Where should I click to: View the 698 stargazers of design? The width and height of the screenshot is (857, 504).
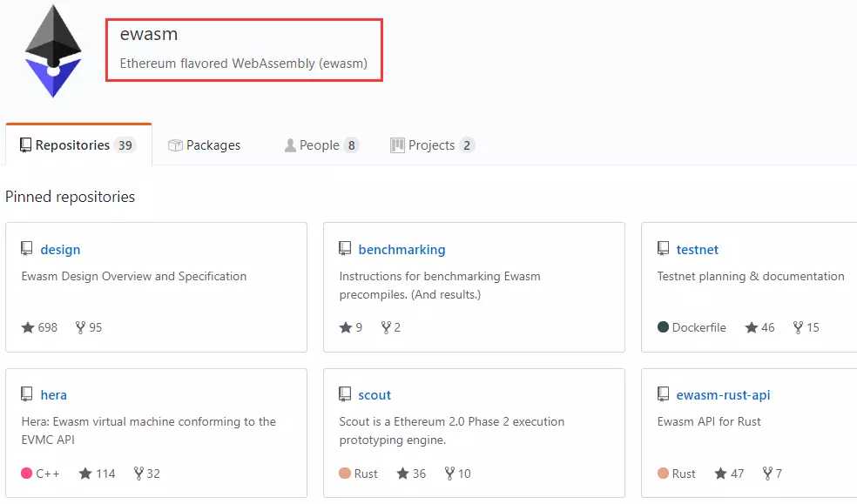pyautogui.click(x=39, y=327)
